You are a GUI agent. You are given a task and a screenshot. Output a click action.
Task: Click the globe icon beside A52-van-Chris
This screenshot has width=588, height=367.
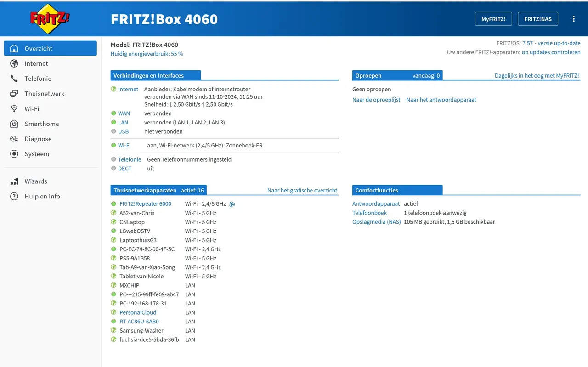click(x=113, y=213)
